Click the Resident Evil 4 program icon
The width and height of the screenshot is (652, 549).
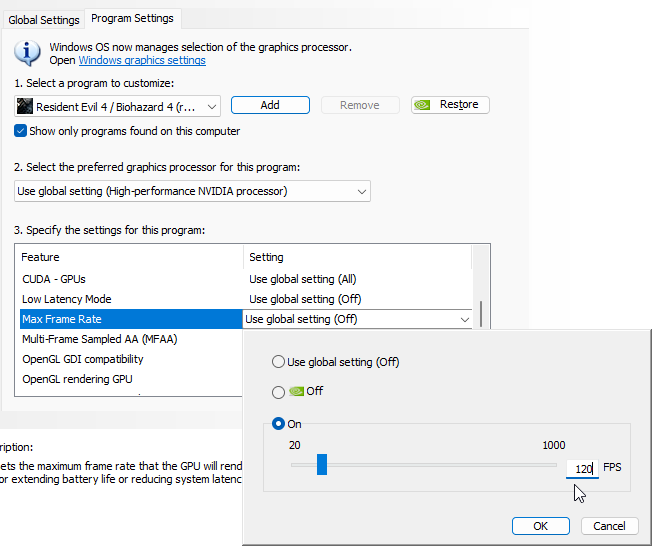point(26,106)
